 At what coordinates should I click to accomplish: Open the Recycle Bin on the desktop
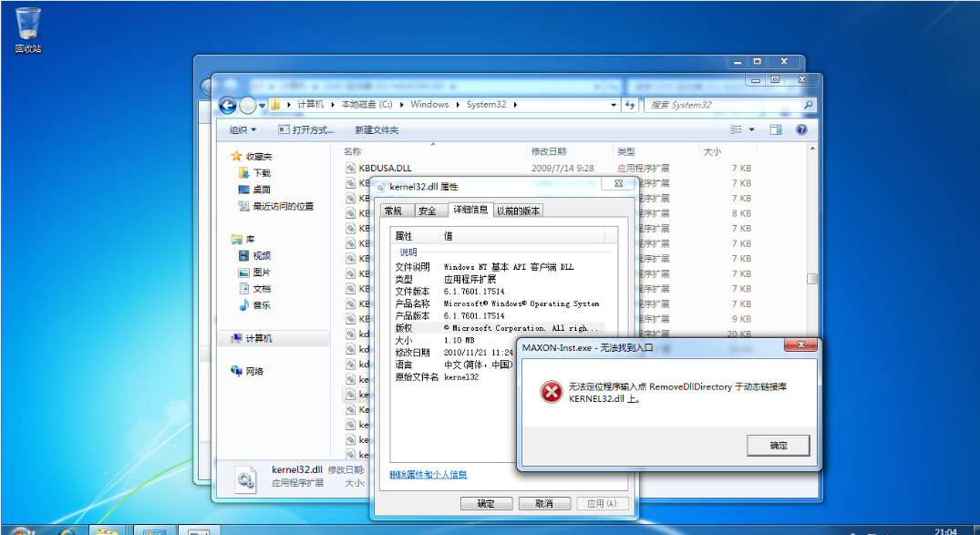point(28,23)
